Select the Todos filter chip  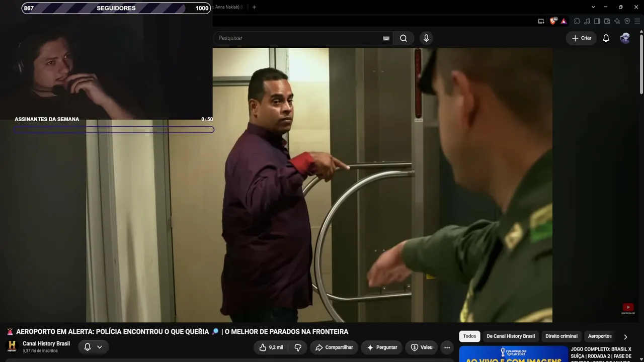pyautogui.click(x=469, y=336)
